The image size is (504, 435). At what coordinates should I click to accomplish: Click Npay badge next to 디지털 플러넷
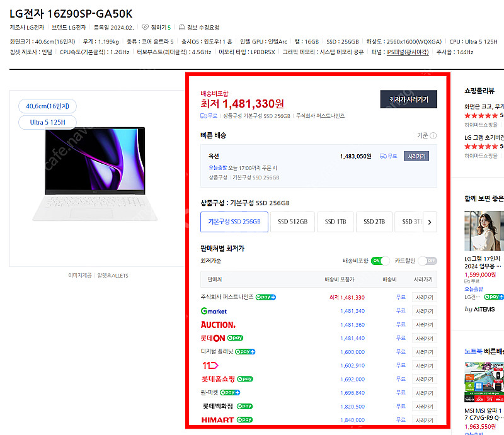pyautogui.click(x=245, y=352)
